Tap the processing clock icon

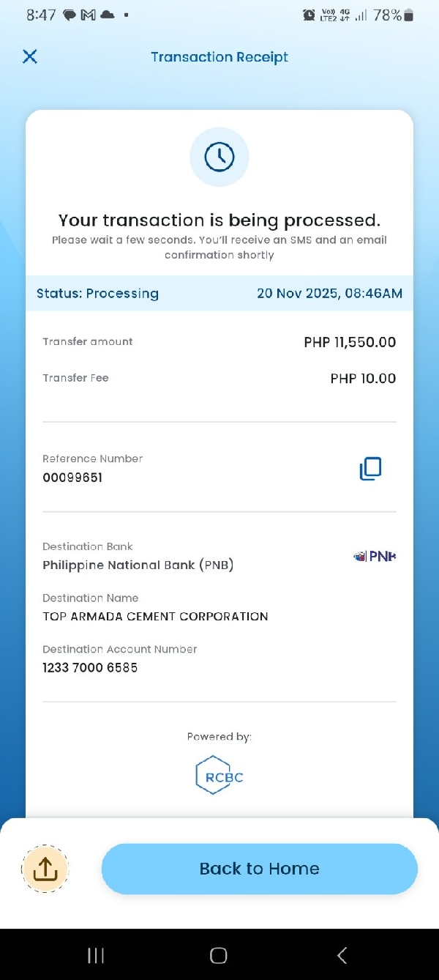pos(219,157)
